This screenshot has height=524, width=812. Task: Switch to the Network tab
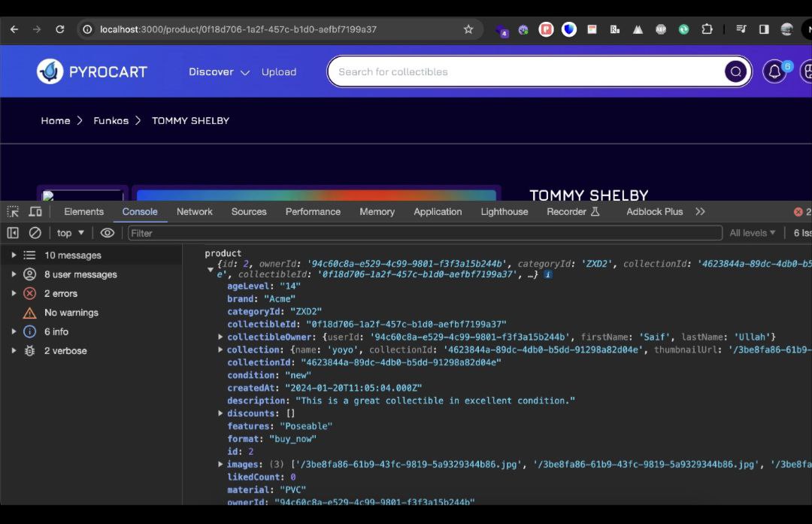[x=194, y=212]
